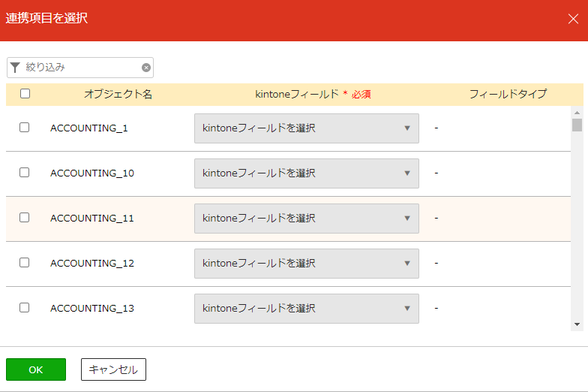
Task: Open kintone field dropdown for ACCOUNTING_1
Action: 306,128
